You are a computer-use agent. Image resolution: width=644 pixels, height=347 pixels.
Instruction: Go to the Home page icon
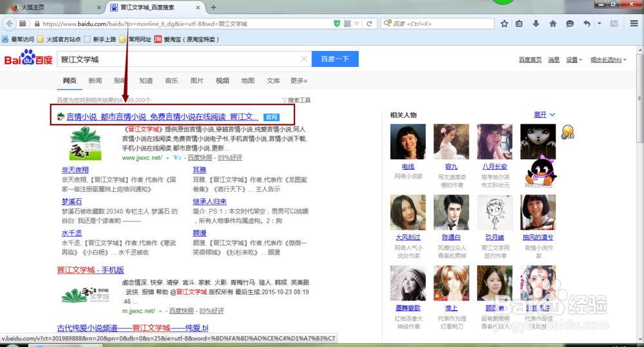(x=553, y=24)
